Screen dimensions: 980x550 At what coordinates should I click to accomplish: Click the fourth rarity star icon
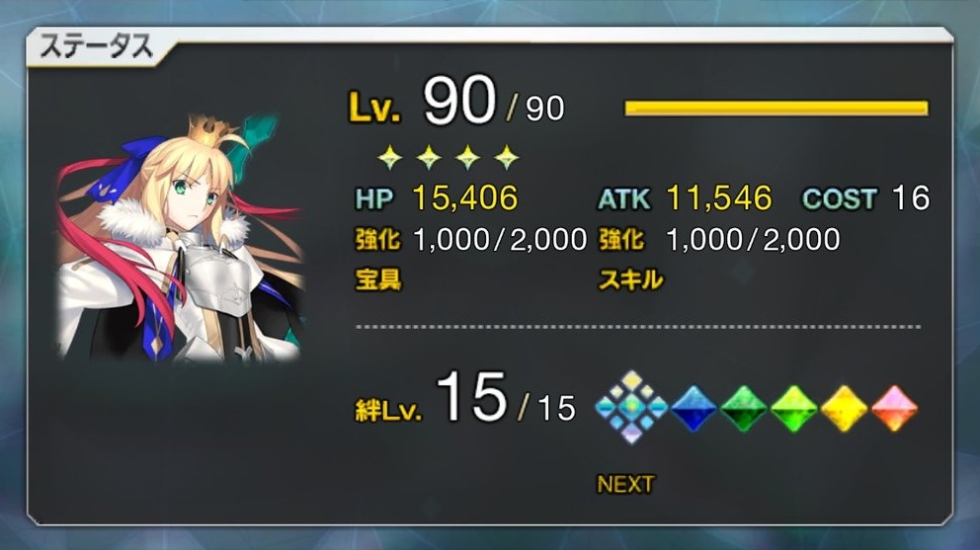pos(506,158)
